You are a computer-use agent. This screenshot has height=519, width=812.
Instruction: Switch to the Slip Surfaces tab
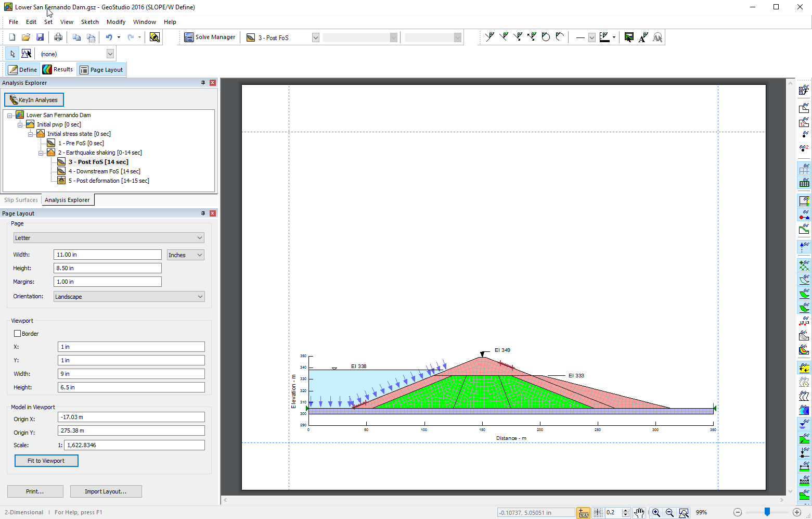21,200
